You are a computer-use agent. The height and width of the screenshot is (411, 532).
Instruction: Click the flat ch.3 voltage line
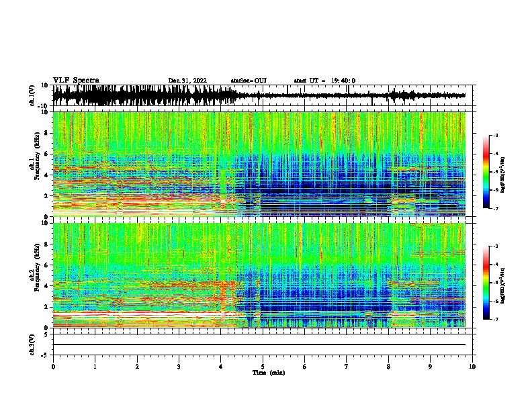click(x=259, y=345)
